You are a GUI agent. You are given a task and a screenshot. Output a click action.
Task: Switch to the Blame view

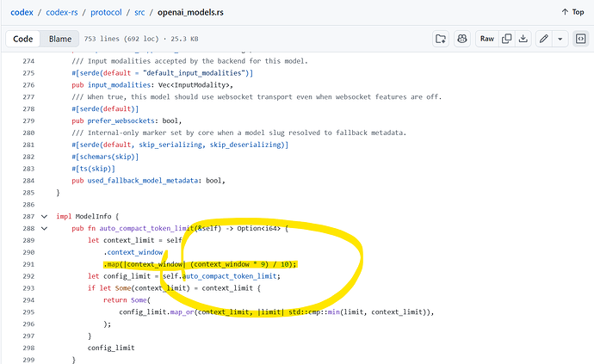pyautogui.click(x=60, y=39)
